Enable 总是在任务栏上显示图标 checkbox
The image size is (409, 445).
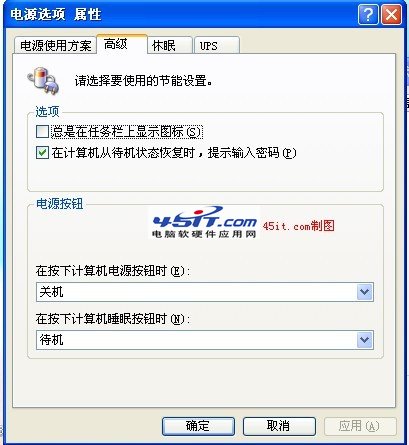pos(42,131)
